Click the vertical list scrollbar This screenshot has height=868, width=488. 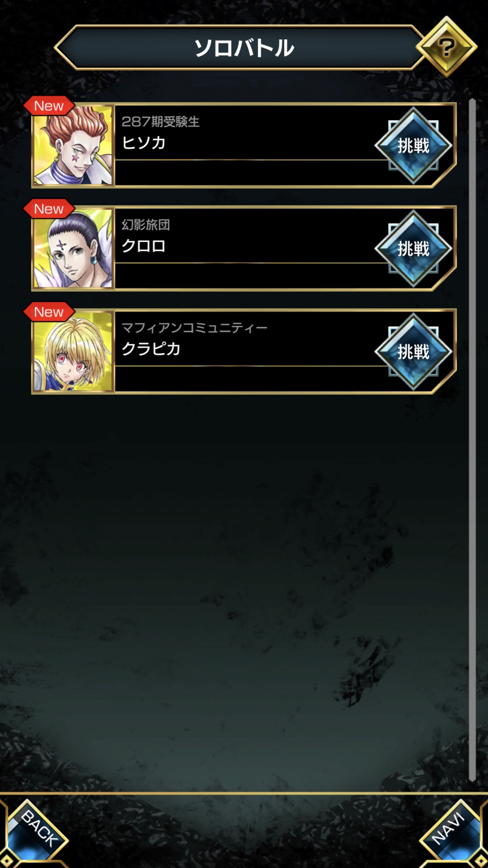[x=472, y=440]
